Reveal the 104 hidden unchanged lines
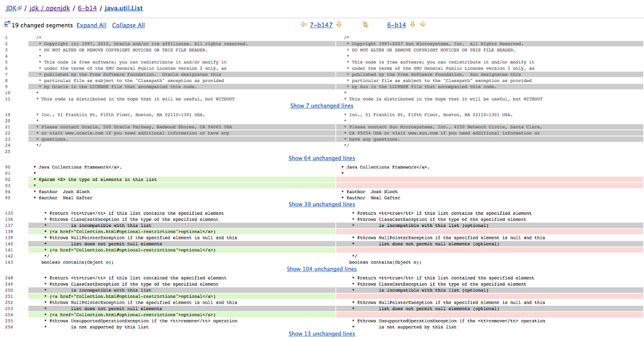Screen dimensions: 644x338 tap(321, 269)
